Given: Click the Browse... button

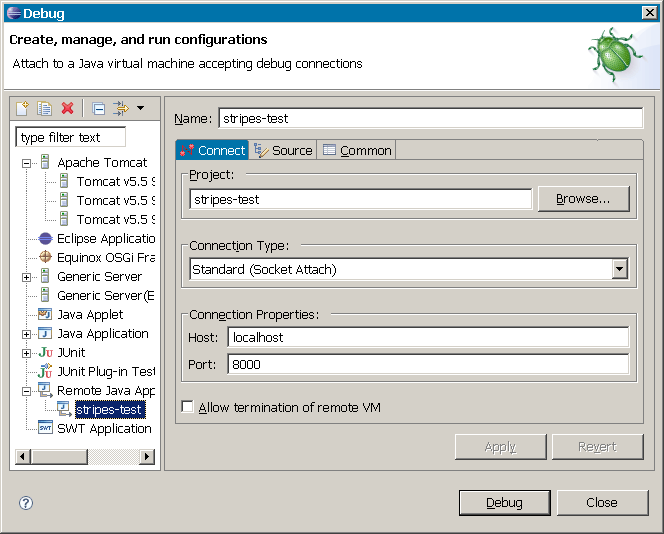Looking at the screenshot, I should (584, 199).
